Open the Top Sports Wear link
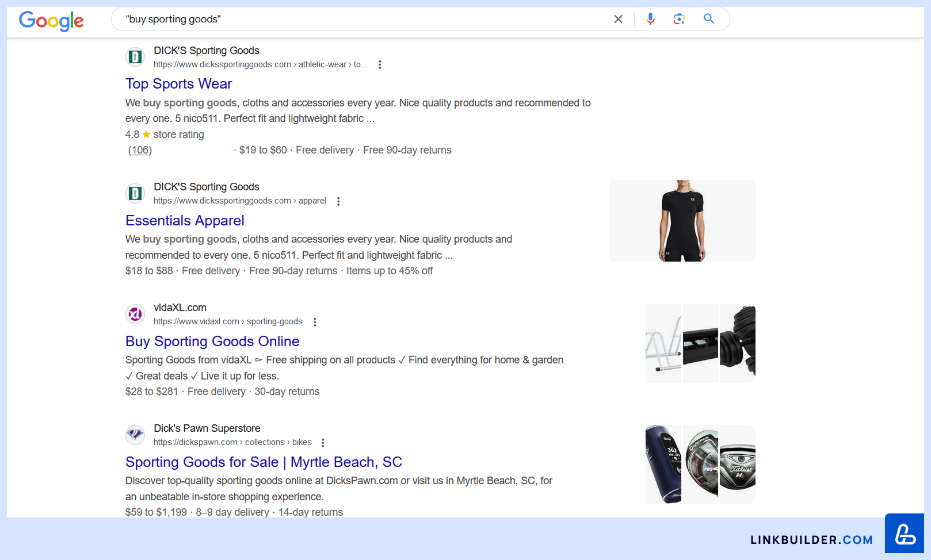This screenshot has width=931, height=560. coord(179,84)
